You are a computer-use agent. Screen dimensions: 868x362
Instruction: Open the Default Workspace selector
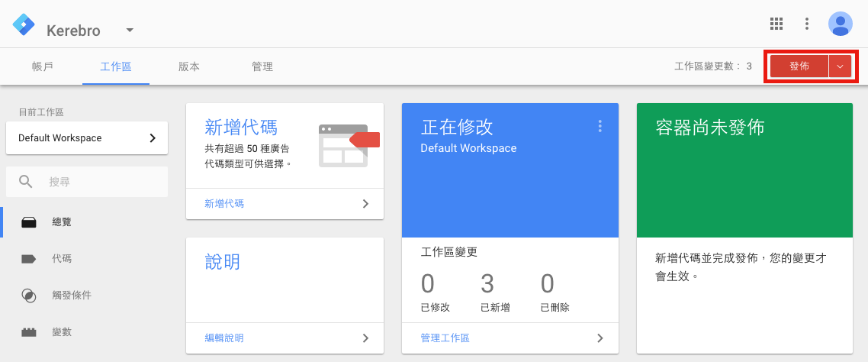click(87, 138)
